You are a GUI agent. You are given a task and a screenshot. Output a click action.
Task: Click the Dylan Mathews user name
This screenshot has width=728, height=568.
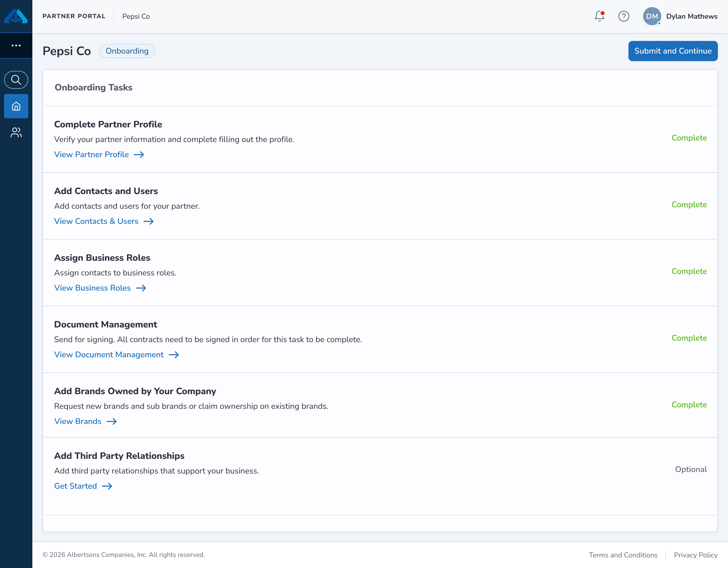[692, 16]
